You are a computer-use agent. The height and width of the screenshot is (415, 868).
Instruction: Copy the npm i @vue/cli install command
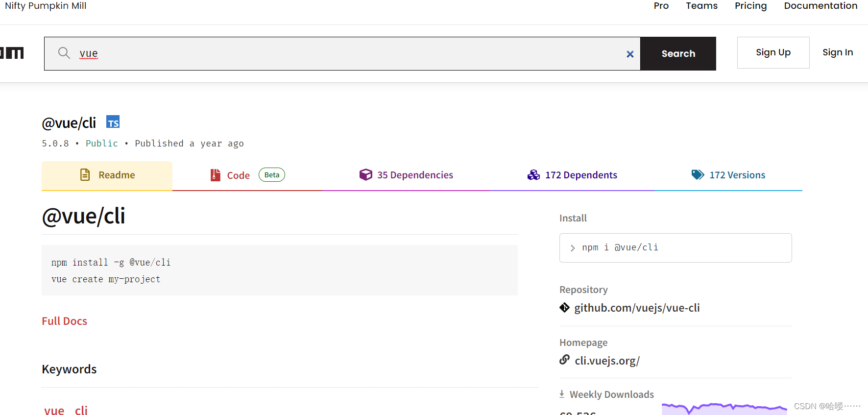click(675, 248)
